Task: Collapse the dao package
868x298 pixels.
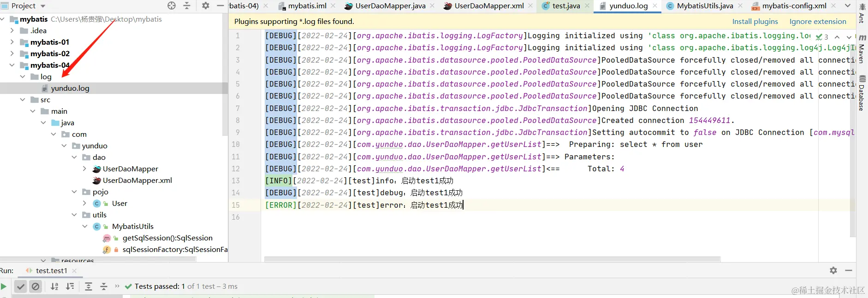Action: click(74, 157)
